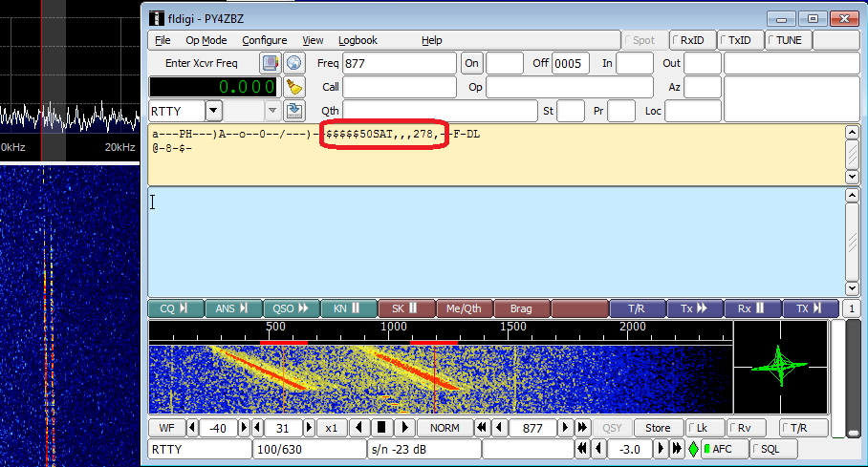The image size is (868, 467).
Task: Click the T/R macro button
Action: click(637, 308)
